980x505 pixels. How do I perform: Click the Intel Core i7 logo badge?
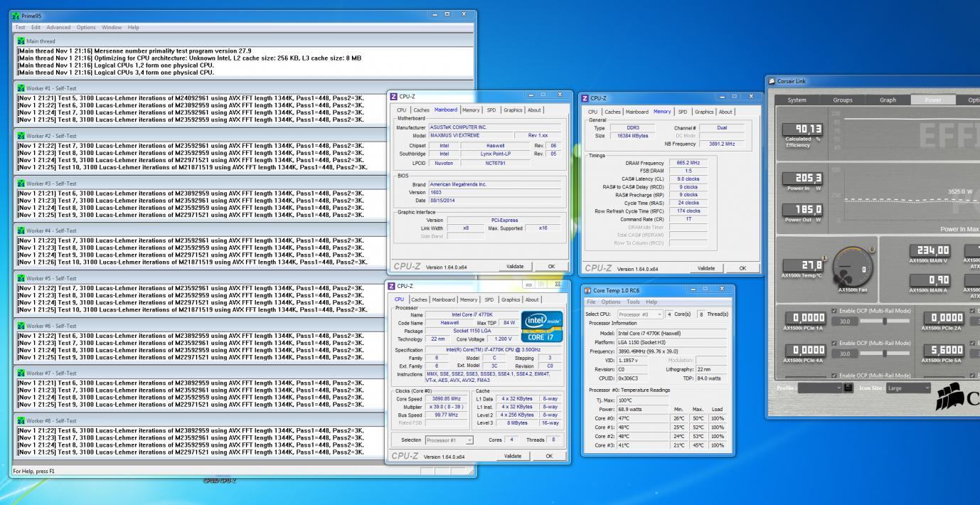point(541,326)
